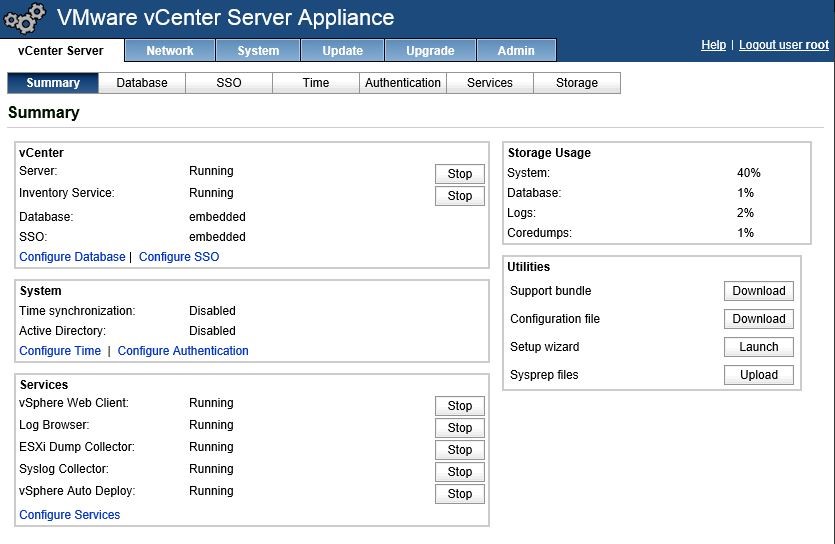Select the Summary sub-tab
This screenshot has height=544, width=835.
click(x=53, y=83)
